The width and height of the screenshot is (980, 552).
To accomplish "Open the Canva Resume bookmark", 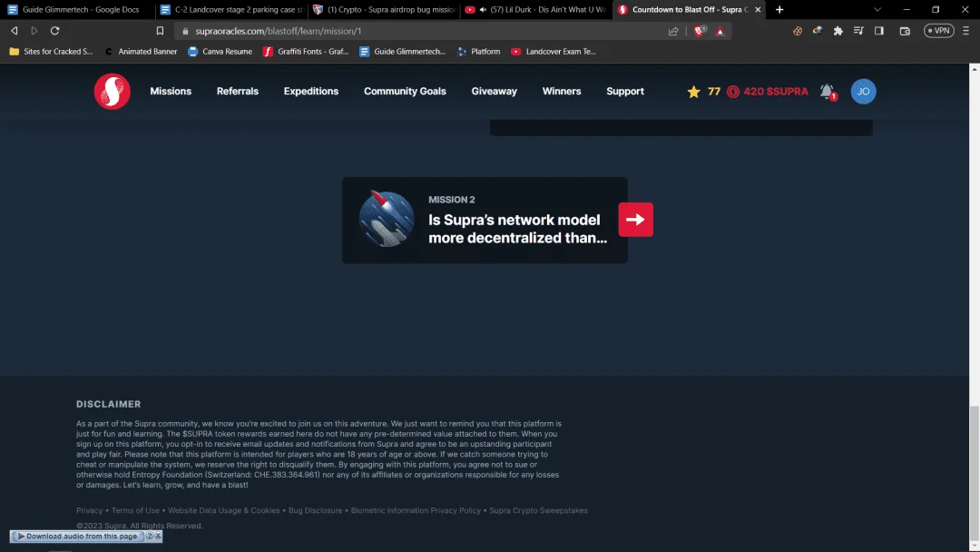I will [220, 51].
